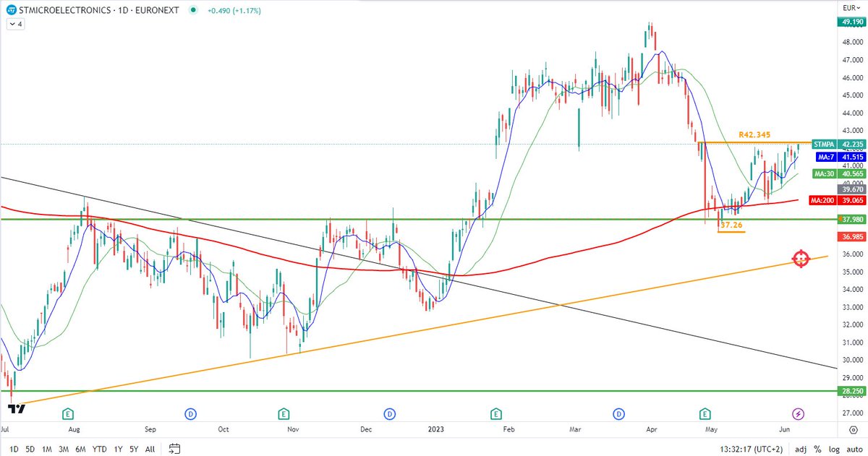Click the dividend D marker near March
This screenshot has height=456, width=868.
619,414
